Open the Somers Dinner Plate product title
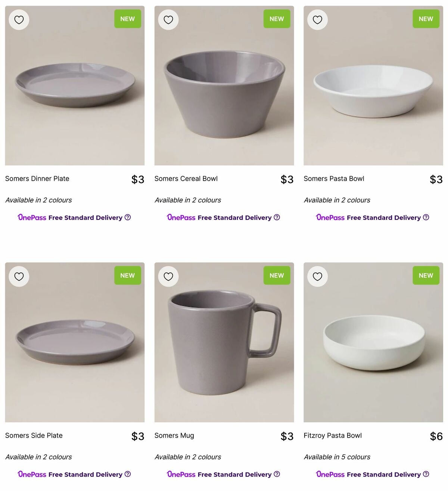The height and width of the screenshot is (491, 448). (37, 179)
